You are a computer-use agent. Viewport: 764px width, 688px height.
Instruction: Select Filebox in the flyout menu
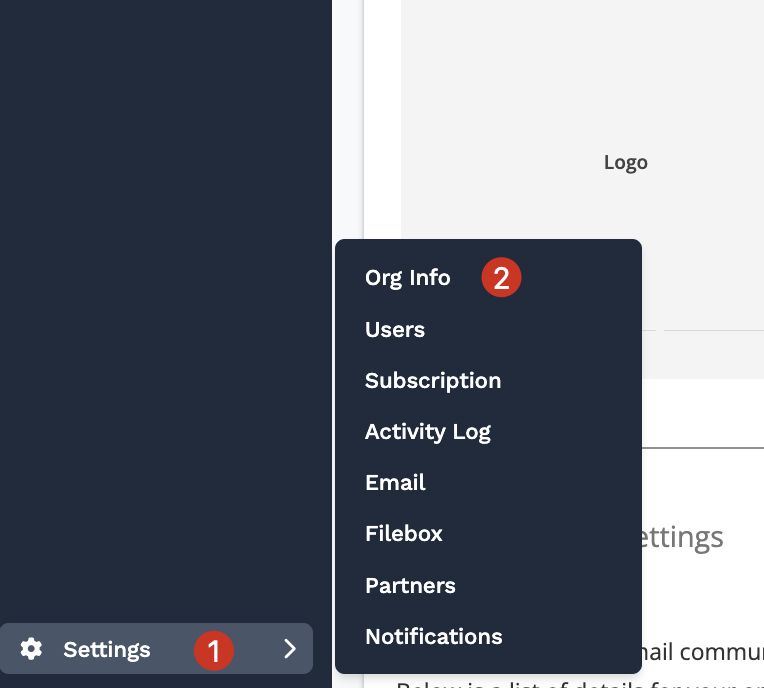click(x=403, y=534)
